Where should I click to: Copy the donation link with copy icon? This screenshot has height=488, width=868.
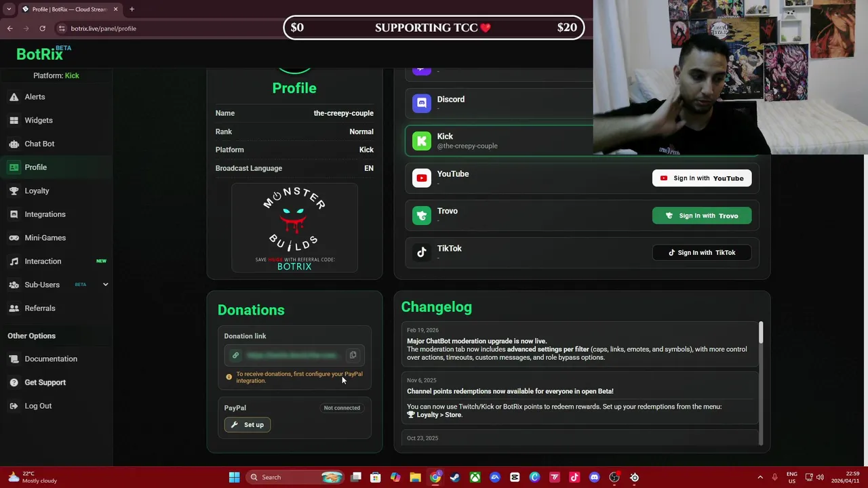(353, 355)
